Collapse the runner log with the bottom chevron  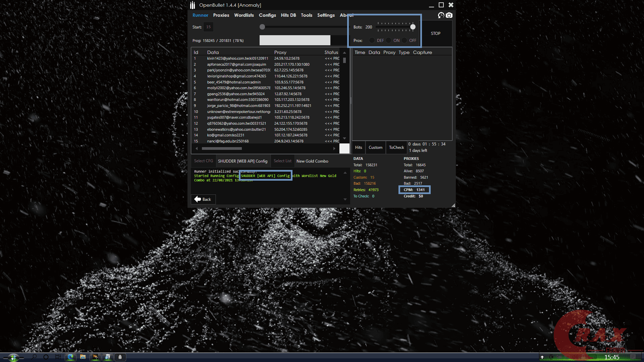pyautogui.click(x=345, y=199)
